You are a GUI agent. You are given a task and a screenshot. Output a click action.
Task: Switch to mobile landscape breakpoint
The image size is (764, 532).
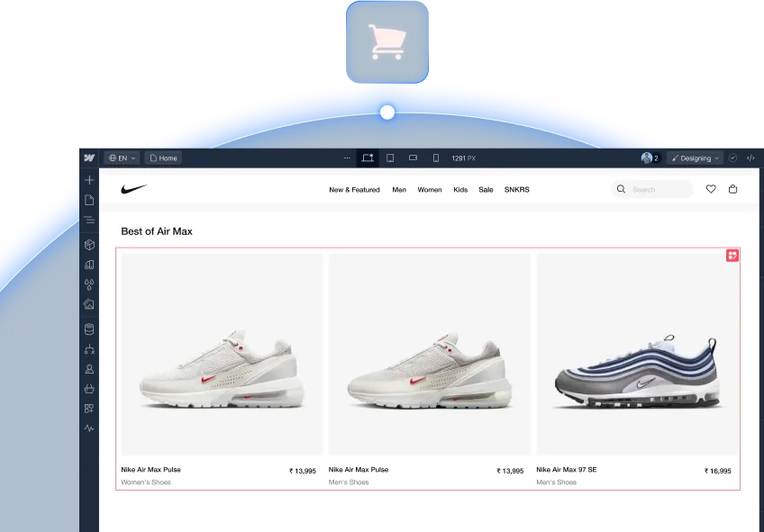[x=413, y=158]
